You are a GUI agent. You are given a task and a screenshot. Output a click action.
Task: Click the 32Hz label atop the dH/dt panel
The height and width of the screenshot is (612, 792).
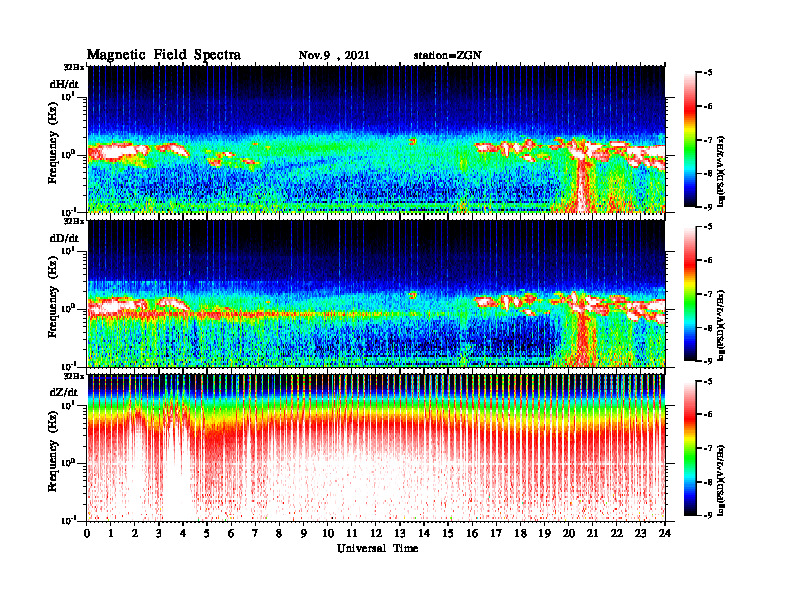(x=73, y=67)
